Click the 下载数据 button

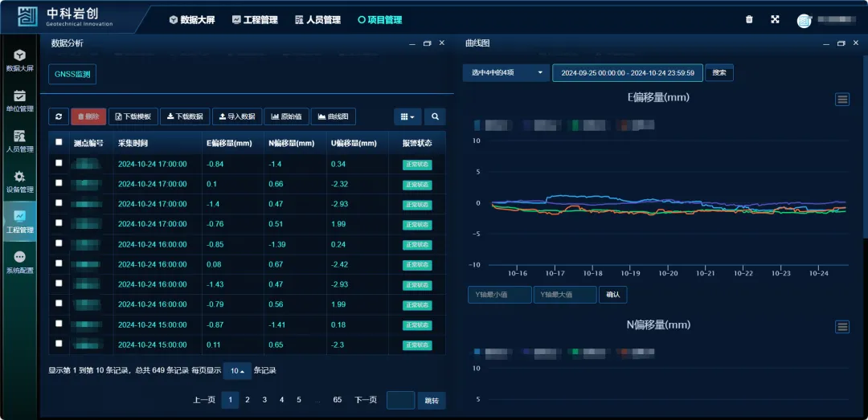pos(184,116)
